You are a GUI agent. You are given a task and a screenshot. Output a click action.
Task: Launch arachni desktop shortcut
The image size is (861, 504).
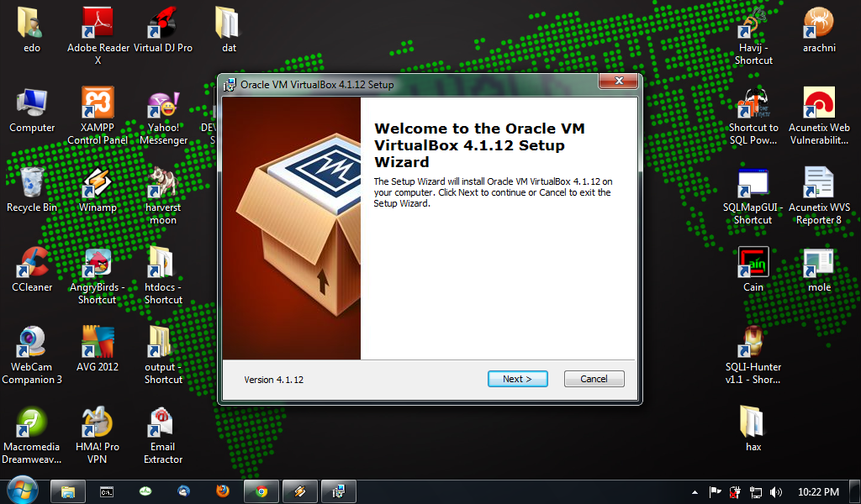click(x=819, y=30)
